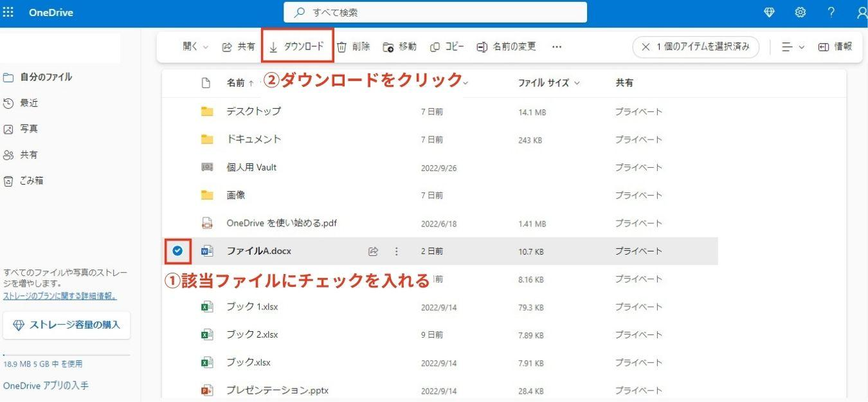Open 最近 (Recent) in the sidebar
Viewport: 868px width, 402px height.
[x=30, y=102]
